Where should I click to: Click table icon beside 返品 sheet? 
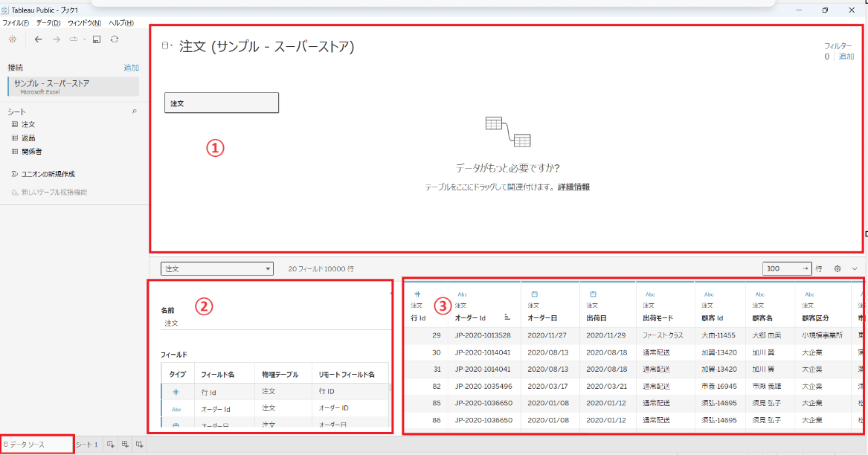point(15,138)
